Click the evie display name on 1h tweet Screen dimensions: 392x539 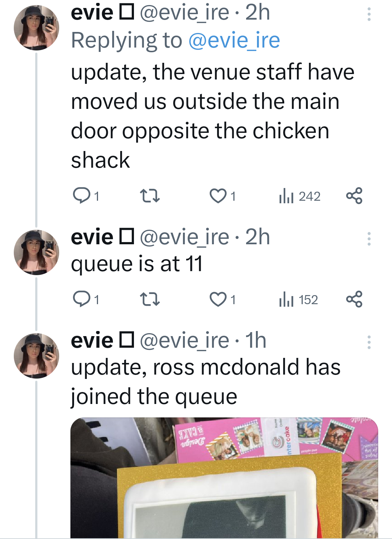[x=92, y=340]
